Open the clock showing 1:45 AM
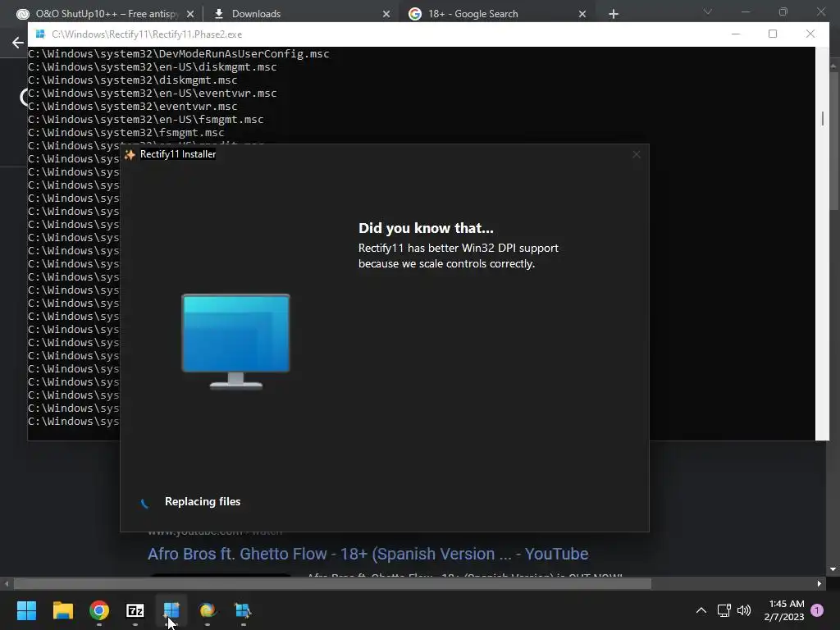 tap(784, 610)
